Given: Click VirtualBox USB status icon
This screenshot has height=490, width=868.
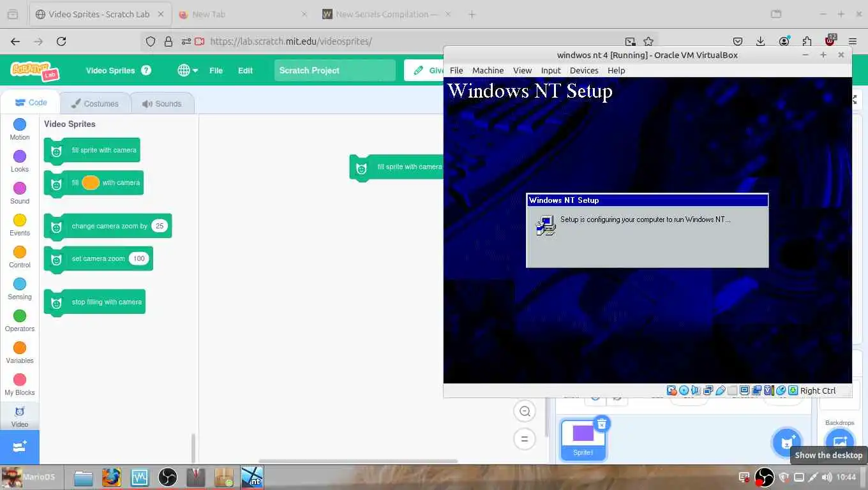Looking at the screenshot, I should coord(721,390).
